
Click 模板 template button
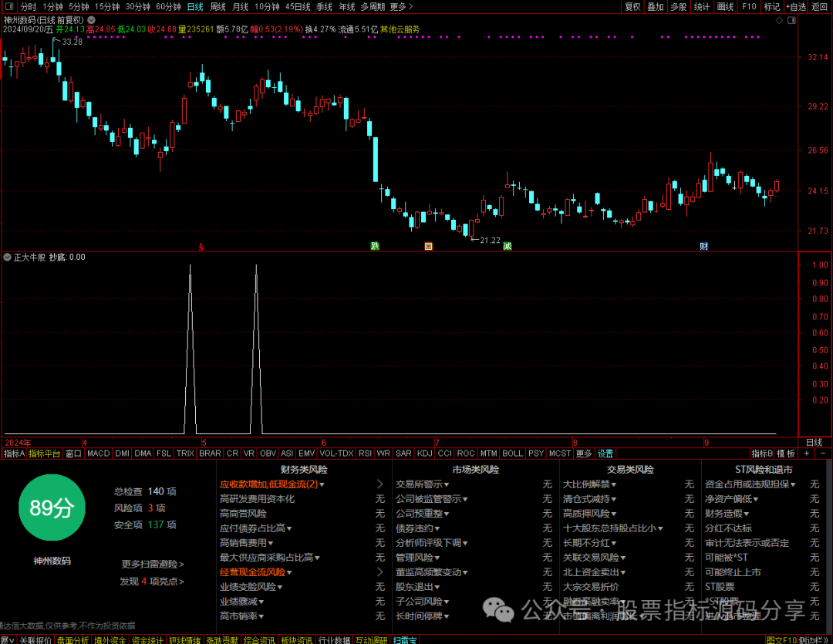pyautogui.click(x=786, y=453)
